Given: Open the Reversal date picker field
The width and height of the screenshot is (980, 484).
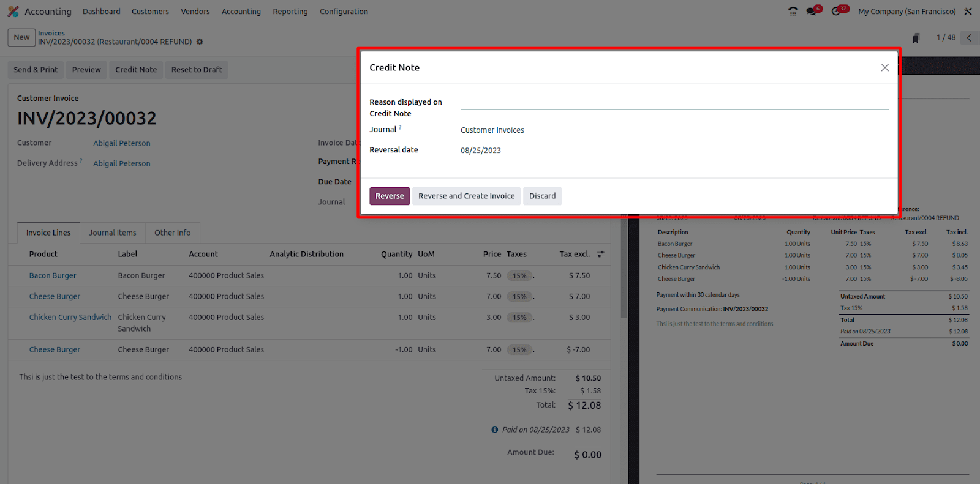Looking at the screenshot, I should (x=674, y=151).
